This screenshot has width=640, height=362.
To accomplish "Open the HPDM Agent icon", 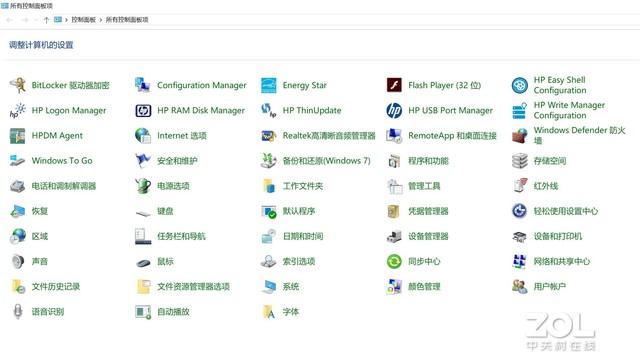I will 18,136.
